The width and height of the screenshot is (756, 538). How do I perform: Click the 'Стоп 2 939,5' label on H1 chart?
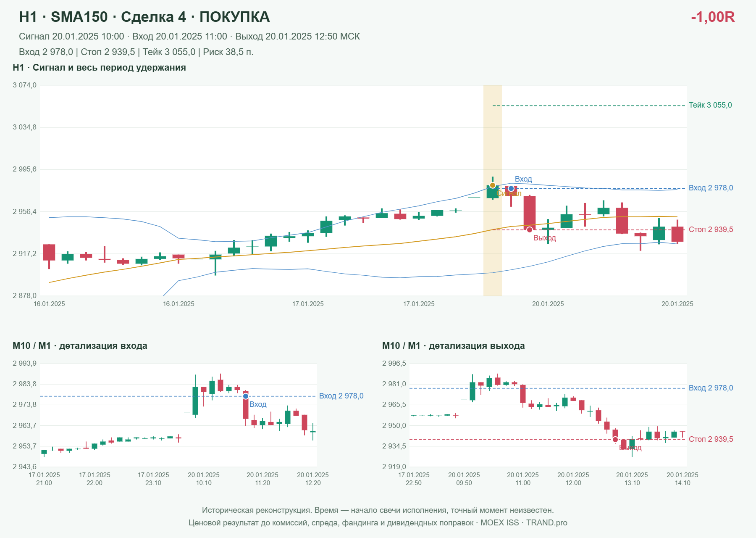click(x=711, y=229)
